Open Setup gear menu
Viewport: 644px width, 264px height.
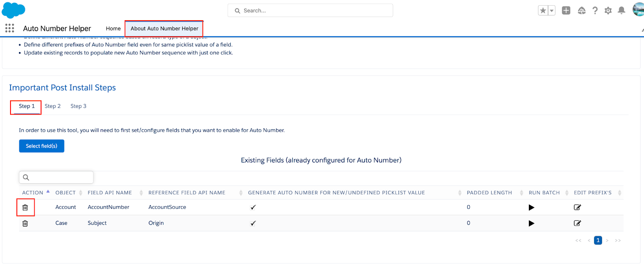pyautogui.click(x=608, y=10)
